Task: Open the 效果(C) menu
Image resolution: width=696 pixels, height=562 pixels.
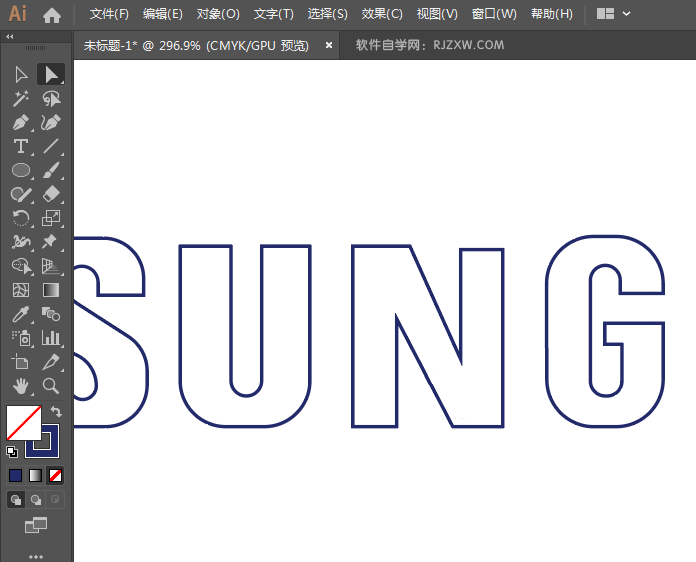Action: click(x=382, y=14)
